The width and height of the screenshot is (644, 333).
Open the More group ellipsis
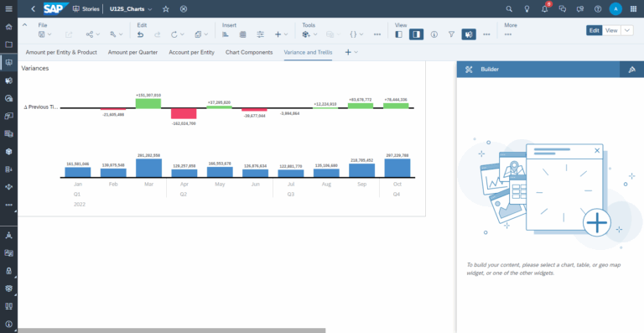pos(508,34)
